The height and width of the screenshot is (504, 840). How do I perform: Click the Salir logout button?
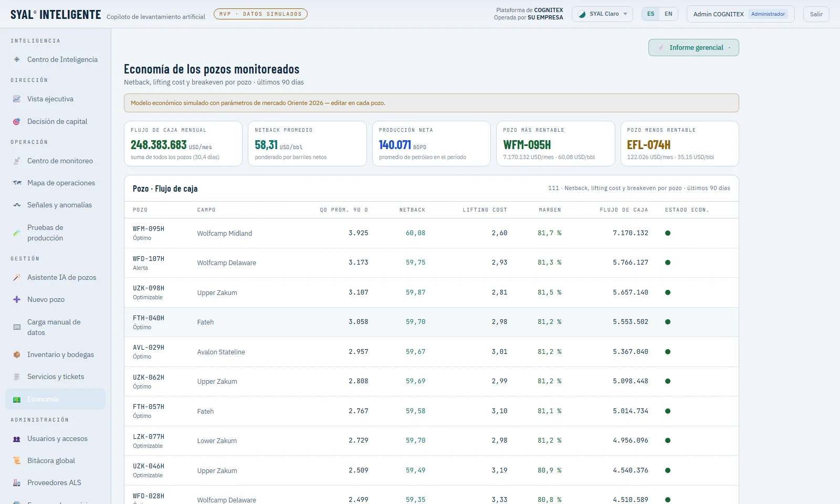816,14
